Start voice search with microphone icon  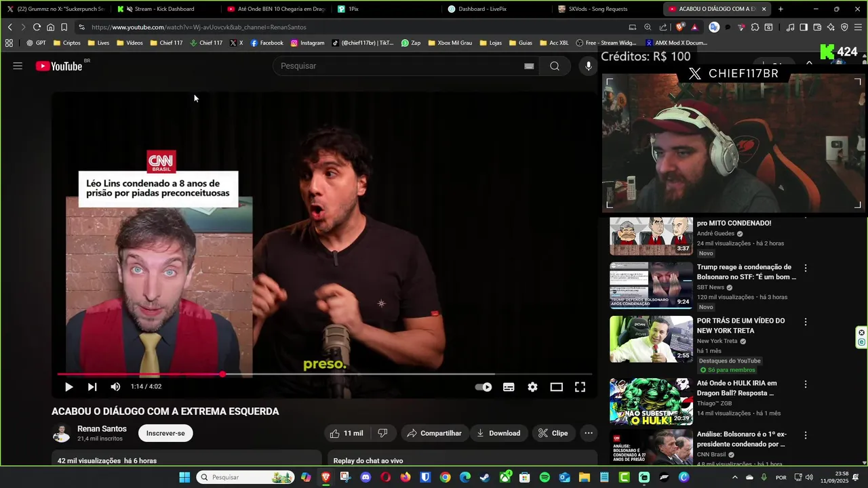click(589, 66)
